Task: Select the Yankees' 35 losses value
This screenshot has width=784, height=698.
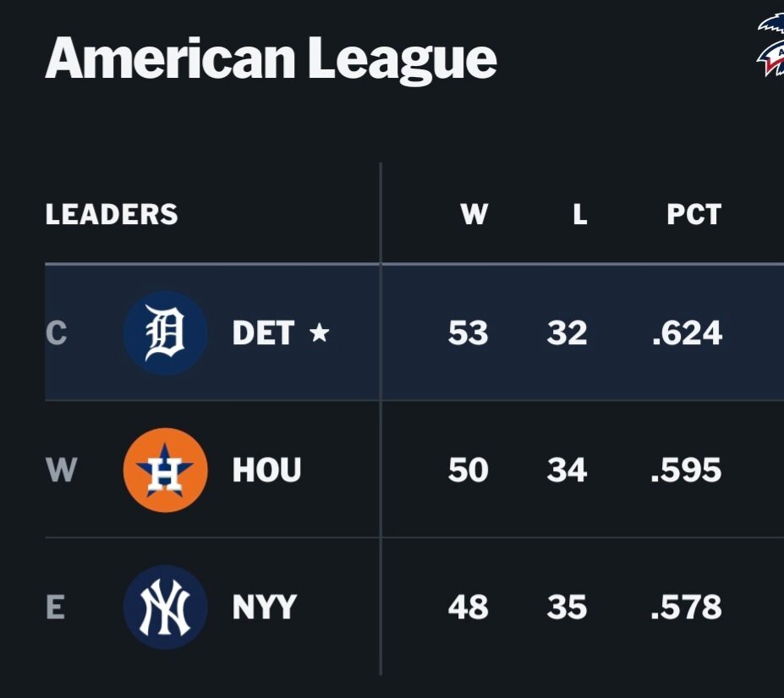Action: pyautogui.click(x=567, y=607)
